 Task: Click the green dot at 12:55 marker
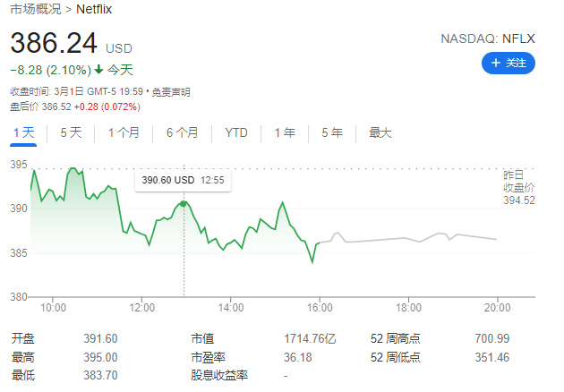tap(184, 204)
